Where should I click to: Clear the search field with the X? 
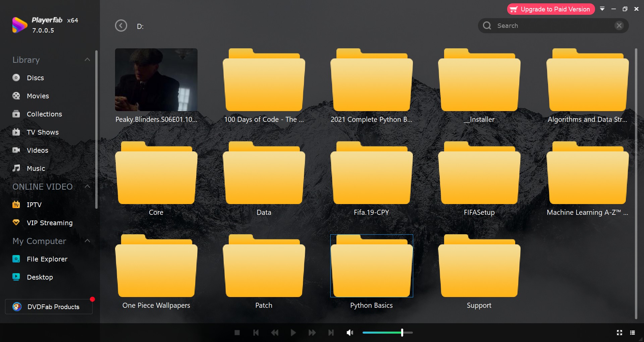tap(619, 26)
